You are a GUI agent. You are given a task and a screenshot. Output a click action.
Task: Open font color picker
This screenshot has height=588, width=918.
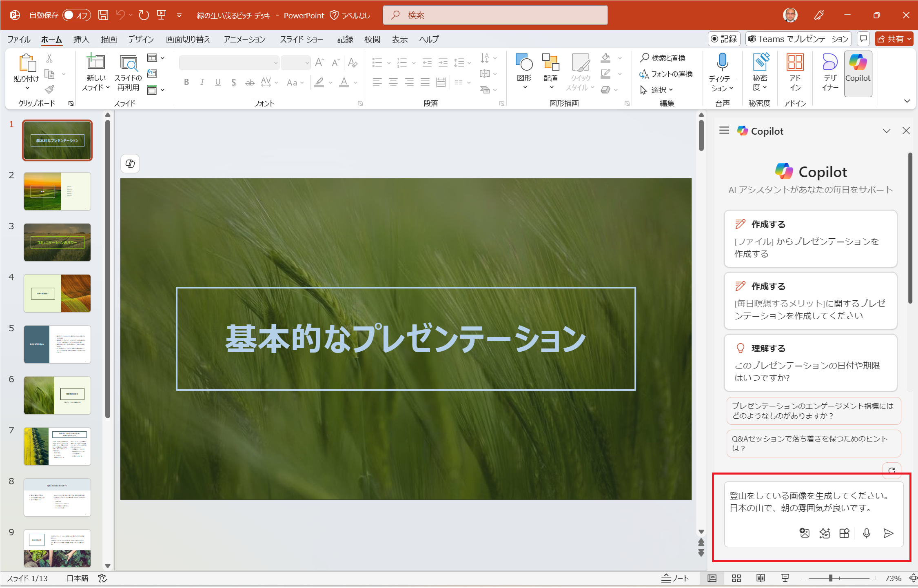(x=355, y=82)
